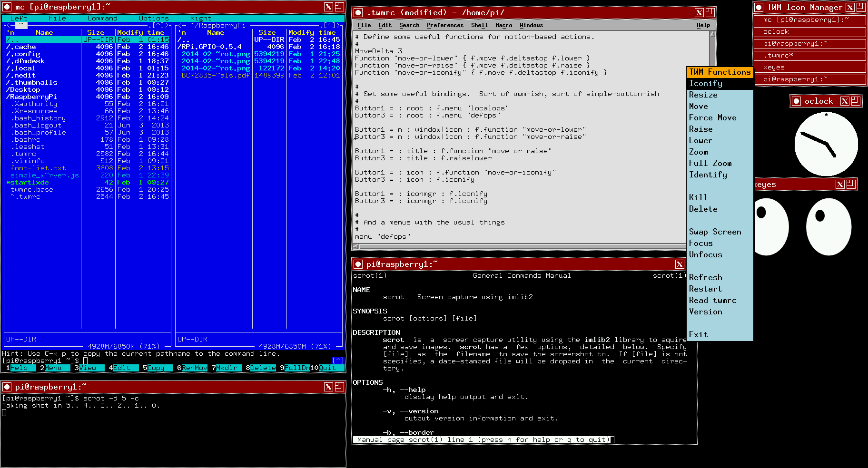Choose Read twmrc in TWM Functions menu
The image size is (868, 468).
[720, 300]
